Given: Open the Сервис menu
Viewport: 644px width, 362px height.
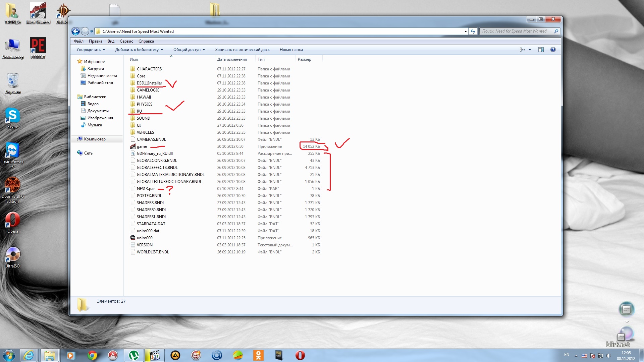Looking at the screenshot, I should [126, 41].
